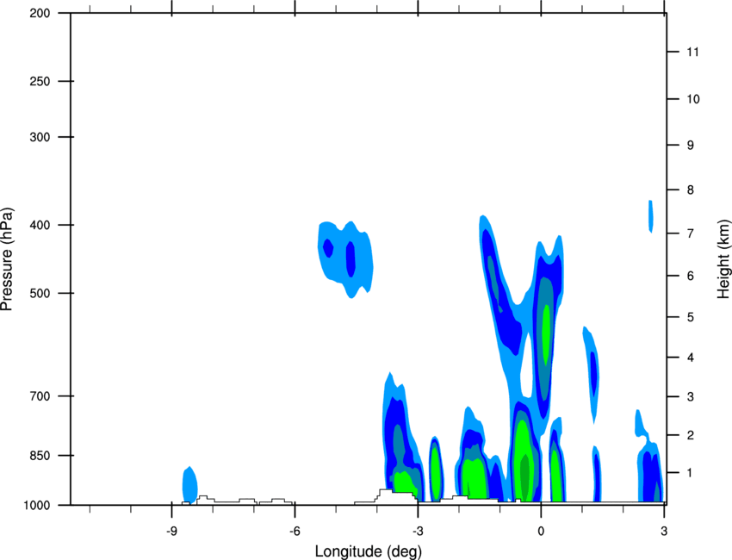732x560 pixels.
Task: Click the mid-level blue contour patch near 400-500 hPa
Action: 345,259
